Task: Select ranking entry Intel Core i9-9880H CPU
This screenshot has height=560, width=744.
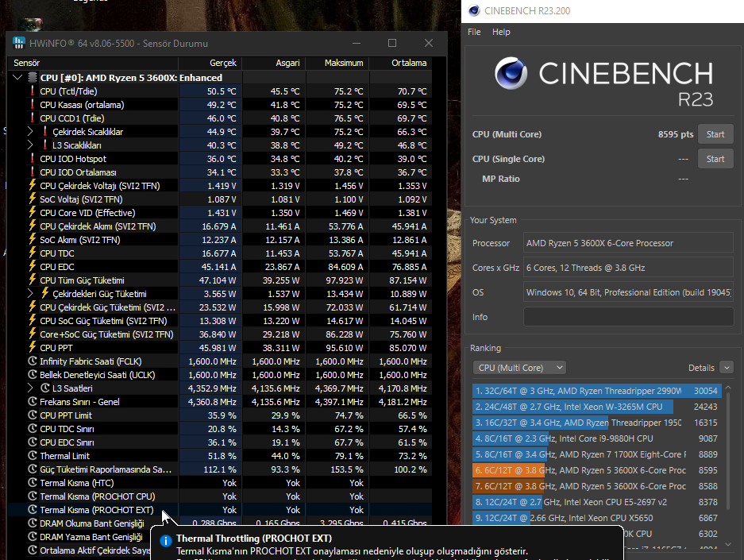Action: point(597,438)
